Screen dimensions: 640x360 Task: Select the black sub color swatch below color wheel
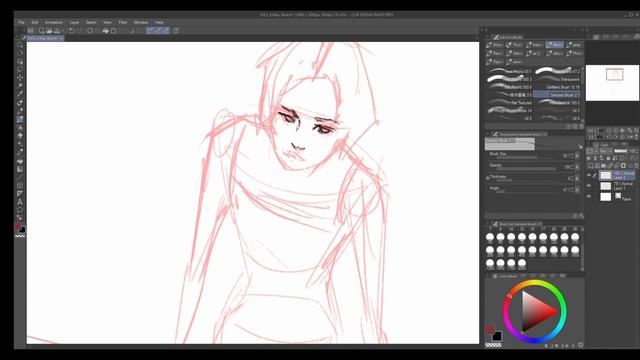point(497,336)
